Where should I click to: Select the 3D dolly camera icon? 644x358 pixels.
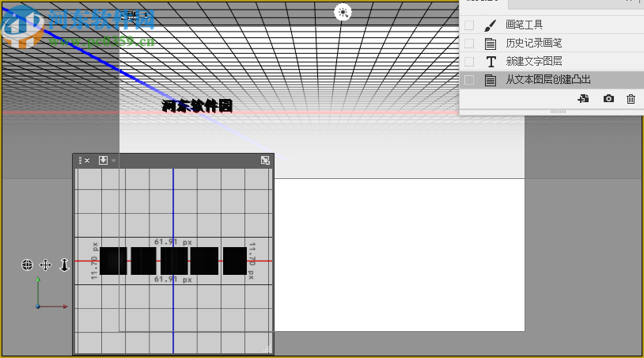pyautogui.click(x=64, y=265)
